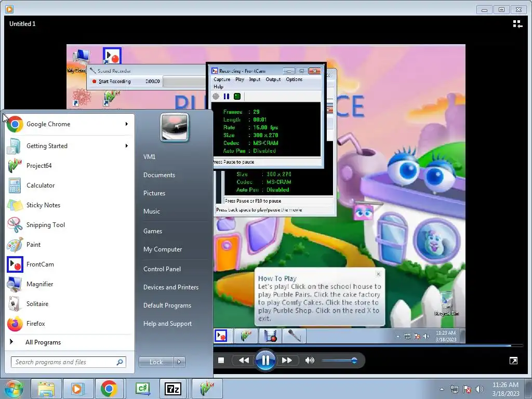This screenshot has width=532, height=399.
Task: Click the Action Center flag tray icon
Action: tap(467, 390)
